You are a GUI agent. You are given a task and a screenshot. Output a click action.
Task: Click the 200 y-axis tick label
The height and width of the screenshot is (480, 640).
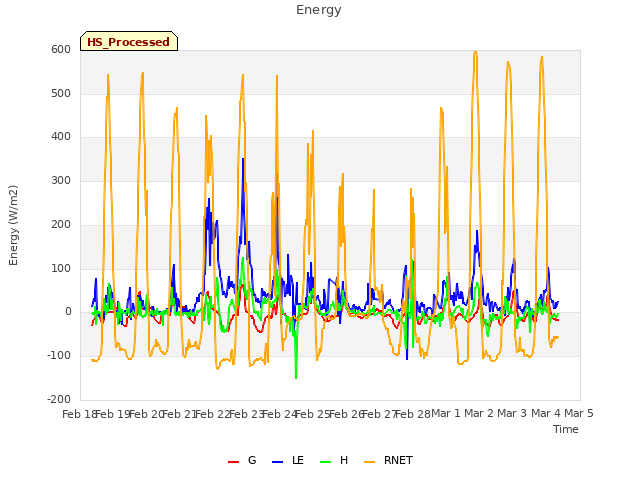point(61,224)
